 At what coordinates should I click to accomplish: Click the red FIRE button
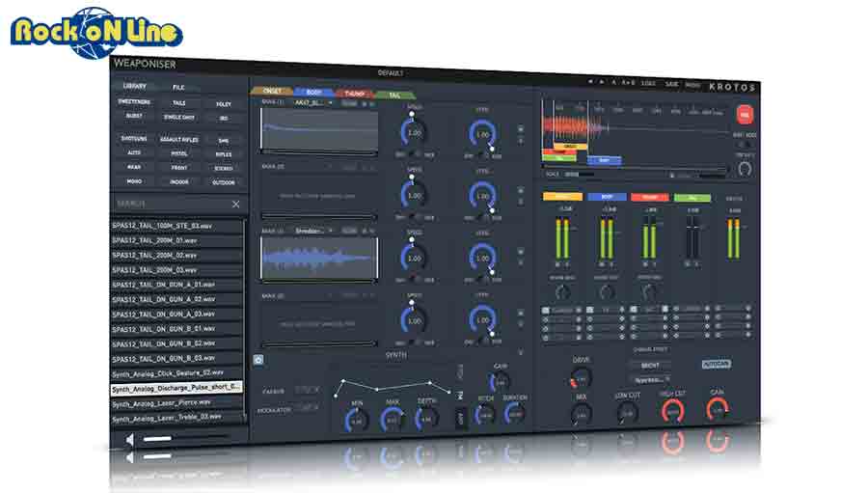click(745, 115)
